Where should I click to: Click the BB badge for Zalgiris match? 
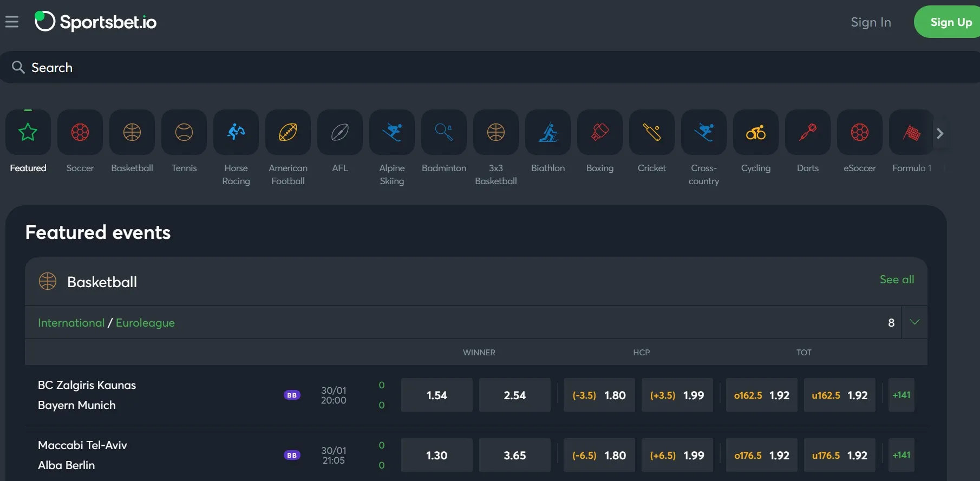coord(292,395)
